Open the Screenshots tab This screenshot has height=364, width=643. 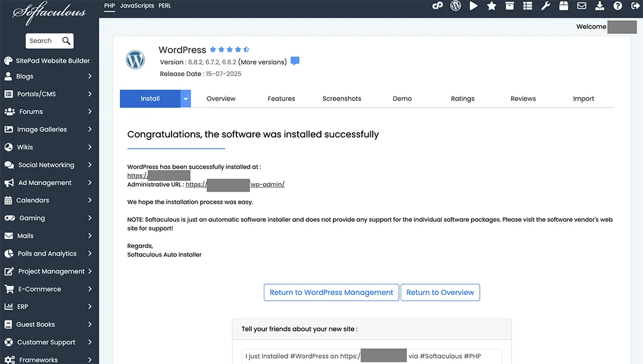point(342,99)
